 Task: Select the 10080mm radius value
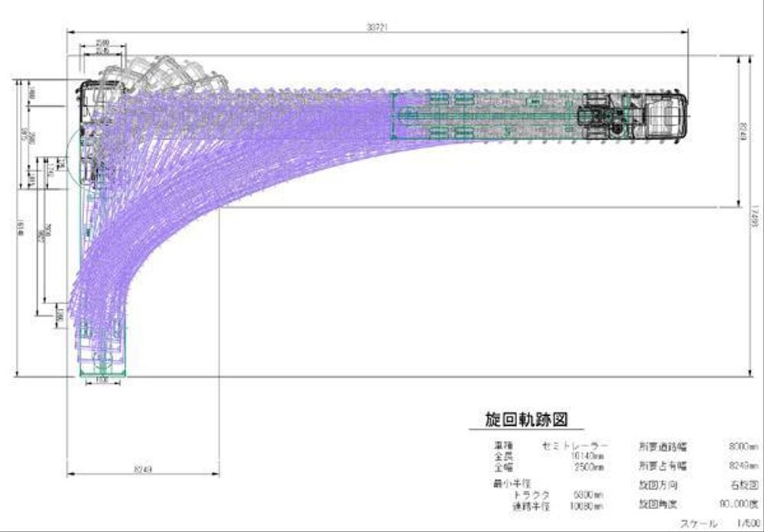click(x=587, y=506)
